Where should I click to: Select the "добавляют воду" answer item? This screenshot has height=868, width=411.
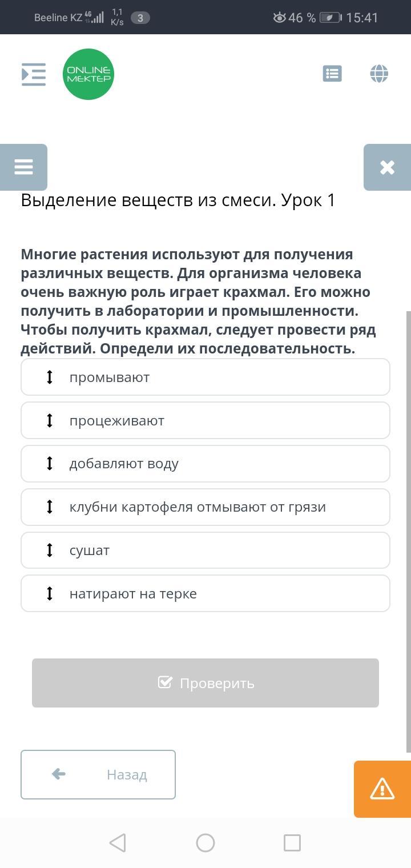click(205, 464)
